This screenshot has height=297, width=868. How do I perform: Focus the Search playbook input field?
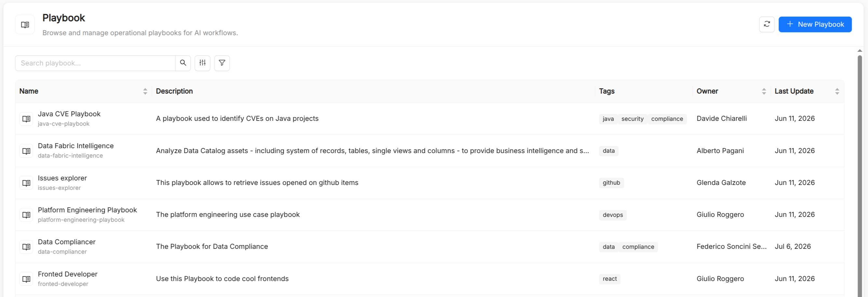[x=95, y=63]
